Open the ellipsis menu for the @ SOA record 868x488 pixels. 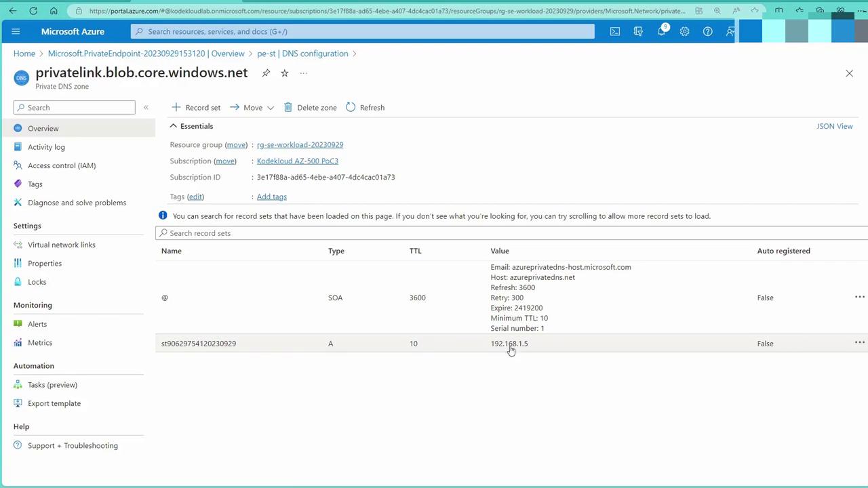[859, 298]
